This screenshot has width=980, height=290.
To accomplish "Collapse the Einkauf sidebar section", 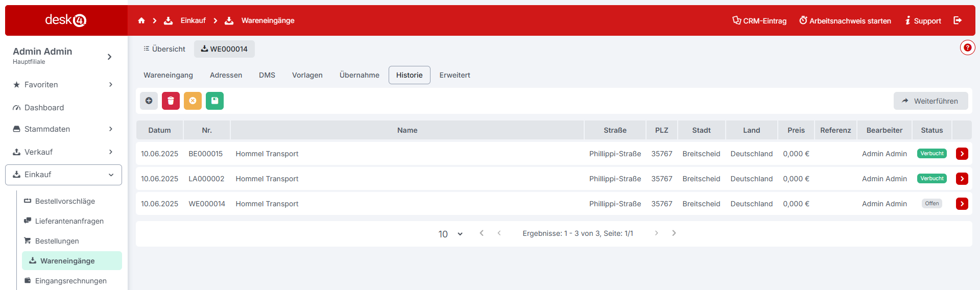I will (x=63, y=175).
